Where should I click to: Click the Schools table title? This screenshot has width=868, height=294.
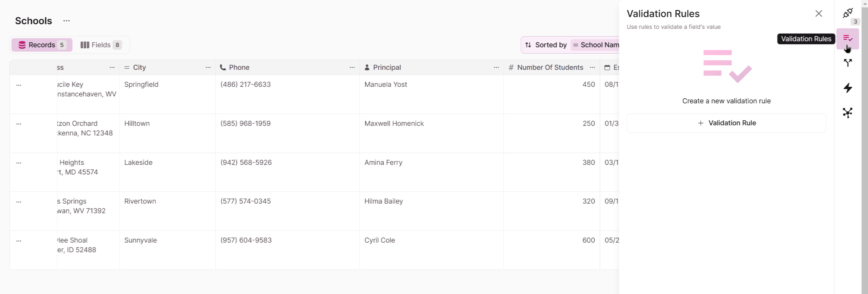click(33, 21)
